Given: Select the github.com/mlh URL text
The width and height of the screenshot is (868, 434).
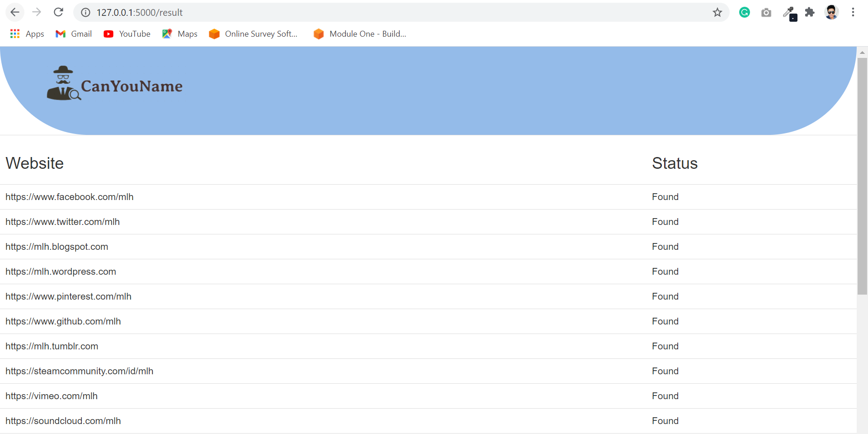Looking at the screenshot, I should point(63,321).
